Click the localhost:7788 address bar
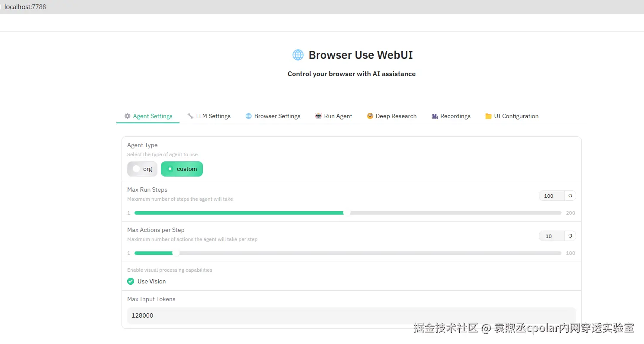The image size is (644, 344). 25,7
